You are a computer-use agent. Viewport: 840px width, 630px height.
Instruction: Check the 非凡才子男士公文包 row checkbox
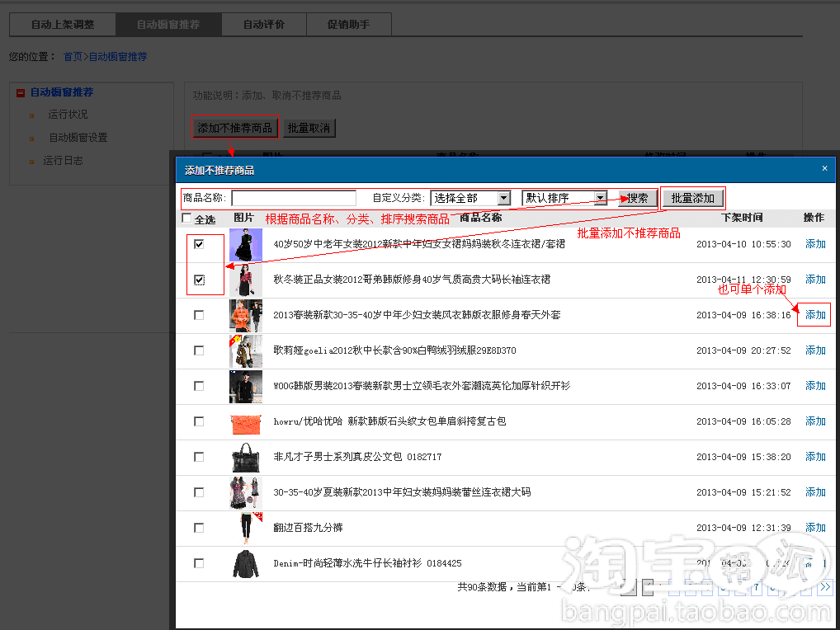click(199, 457)
